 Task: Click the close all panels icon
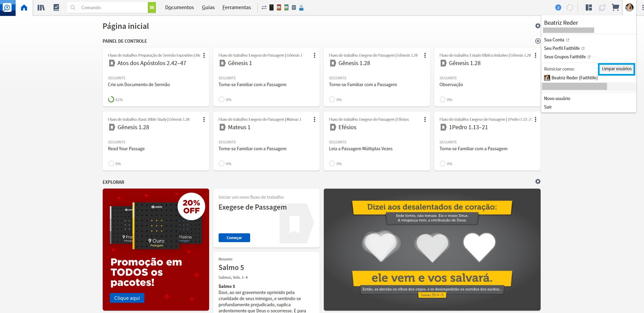pos(602,7)
